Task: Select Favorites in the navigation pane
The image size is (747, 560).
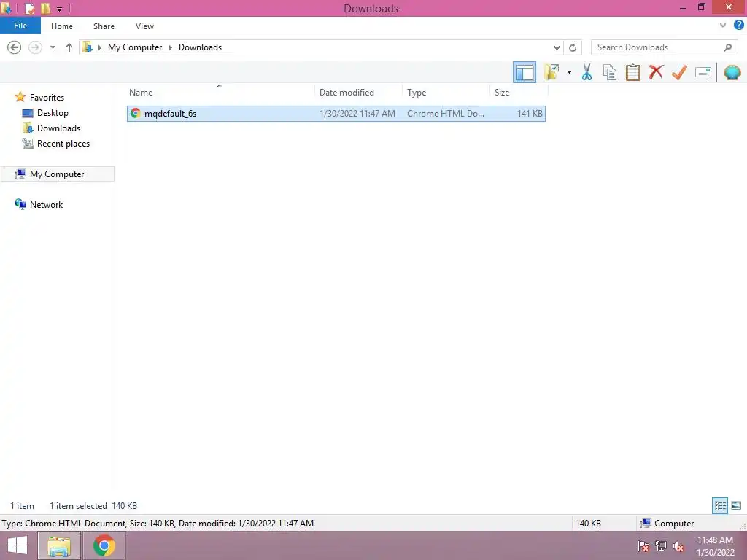Action: pos(47,97)
